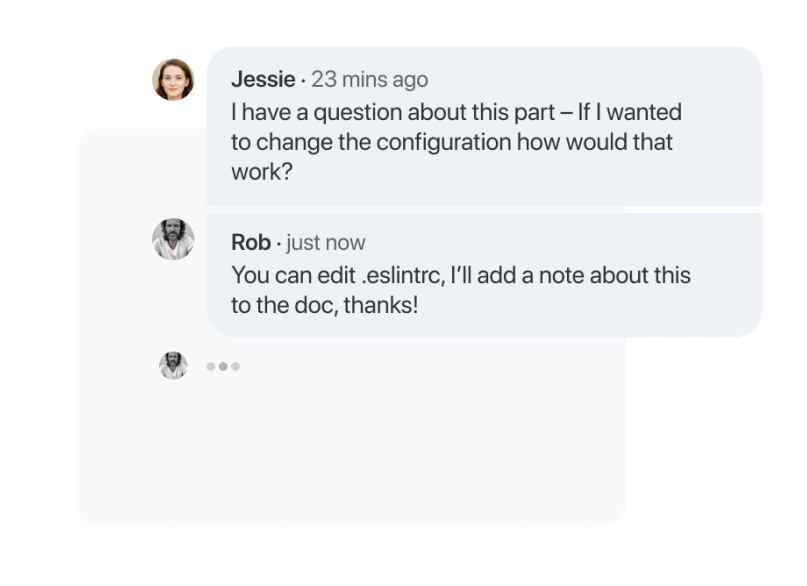Click the "23 mins ago" timestamp
Image resolution: width=807 pixels, height=586 pixels.
click(x=370, y=80)
